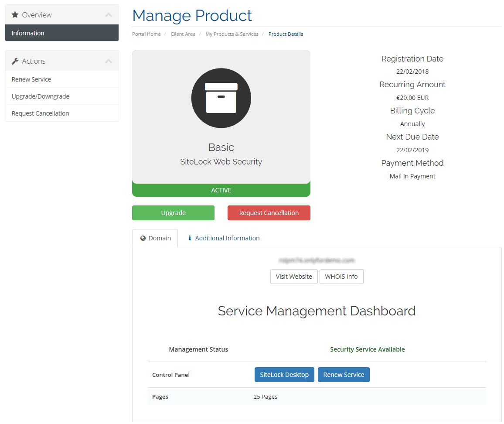Viewport: 504px width, 424px height.
Task: Open the Additional Information tab
Action: (x=224, y=238)
